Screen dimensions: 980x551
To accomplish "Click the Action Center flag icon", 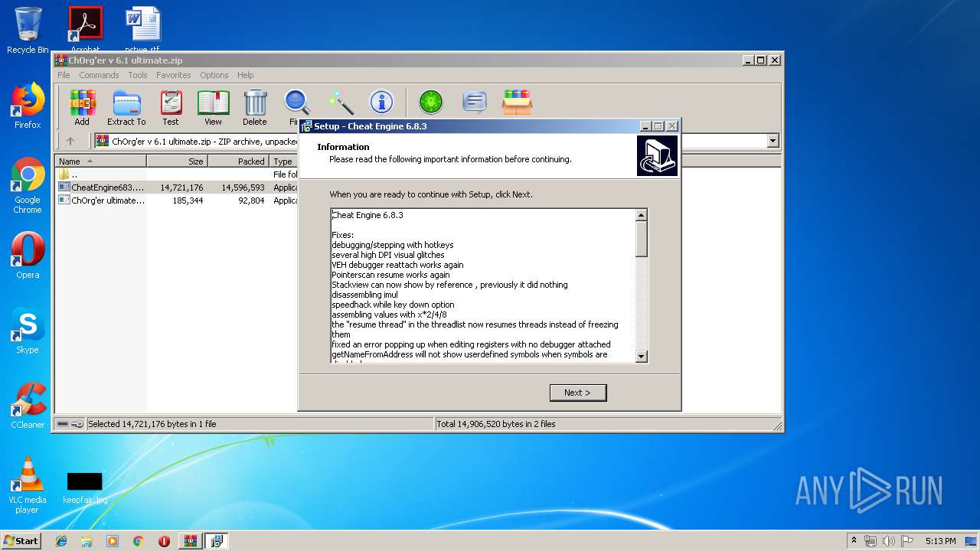I will (x=906, y=541).
